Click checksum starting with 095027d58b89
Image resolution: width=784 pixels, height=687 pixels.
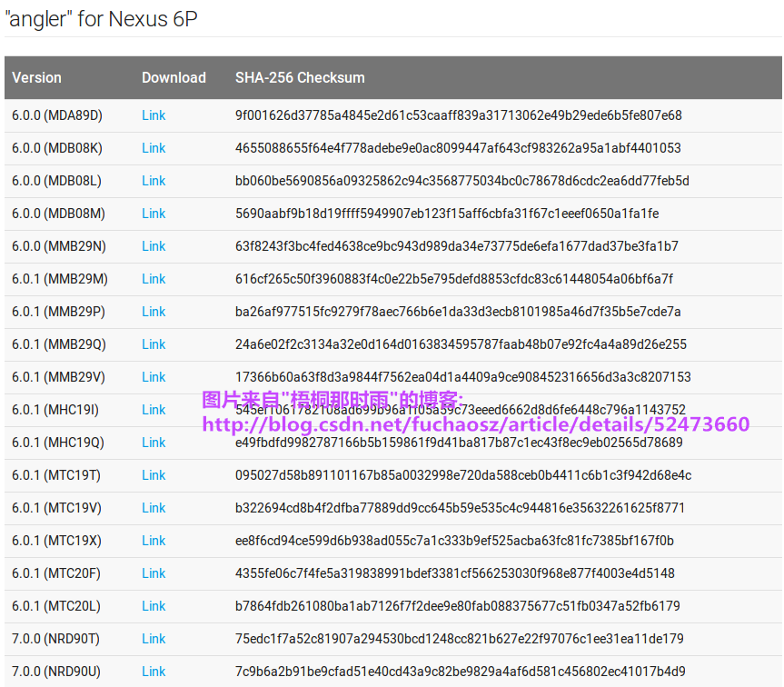click(x=463, y=475)
